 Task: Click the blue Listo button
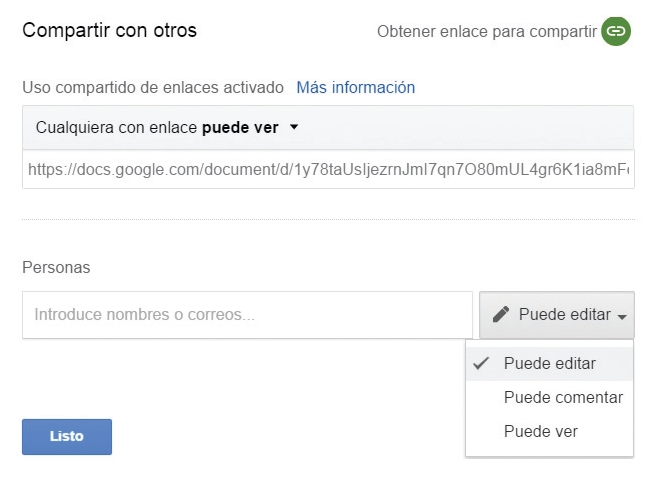pyautogui.click(x=67, y=437)
